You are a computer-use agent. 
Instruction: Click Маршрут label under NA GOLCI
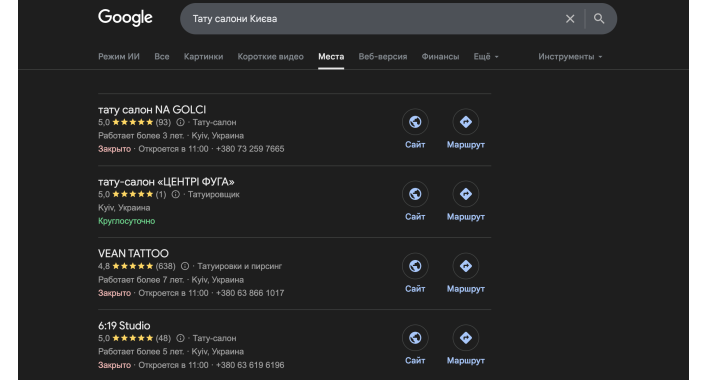(x=466, y=145)
